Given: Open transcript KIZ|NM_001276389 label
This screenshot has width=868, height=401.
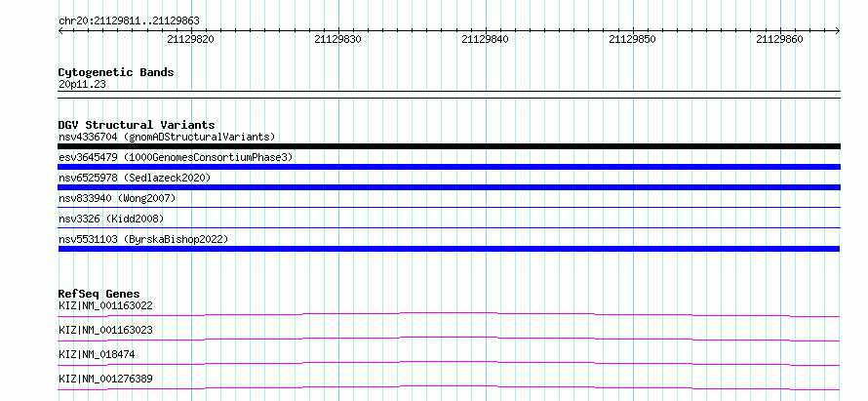Looking at the screenshot, I should click(105, 379).
